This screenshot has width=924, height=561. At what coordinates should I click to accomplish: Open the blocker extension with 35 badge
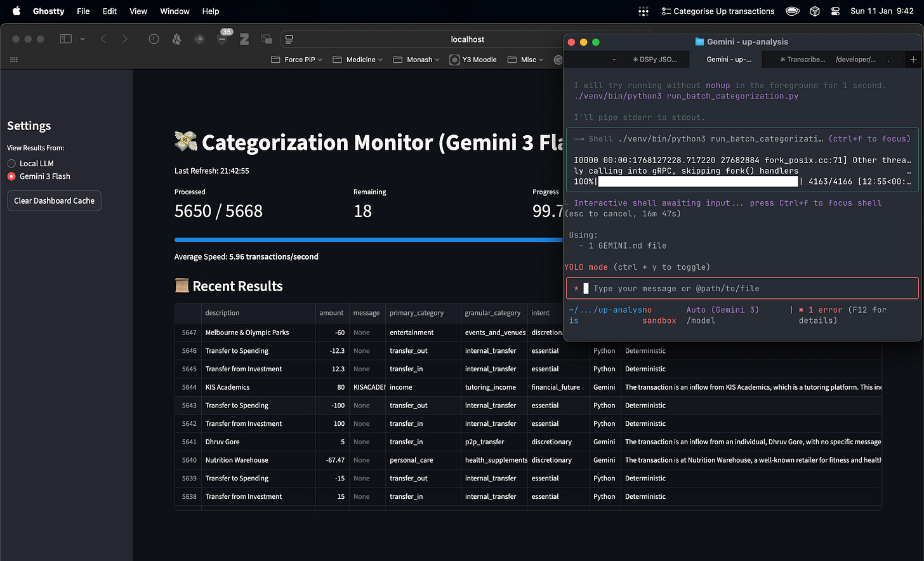pyautogui.click(x=222, y=39)
